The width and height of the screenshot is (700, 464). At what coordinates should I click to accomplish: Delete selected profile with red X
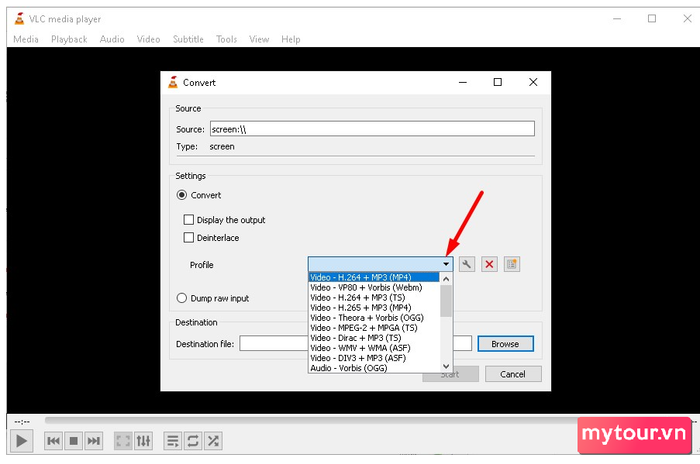tap(489, 264)
